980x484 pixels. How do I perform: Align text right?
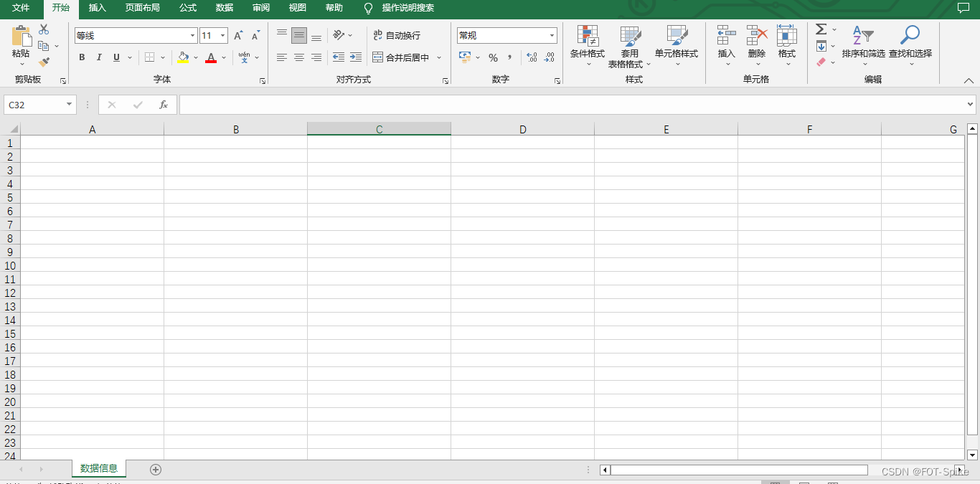pyautogui.click(x=316, y=57)
